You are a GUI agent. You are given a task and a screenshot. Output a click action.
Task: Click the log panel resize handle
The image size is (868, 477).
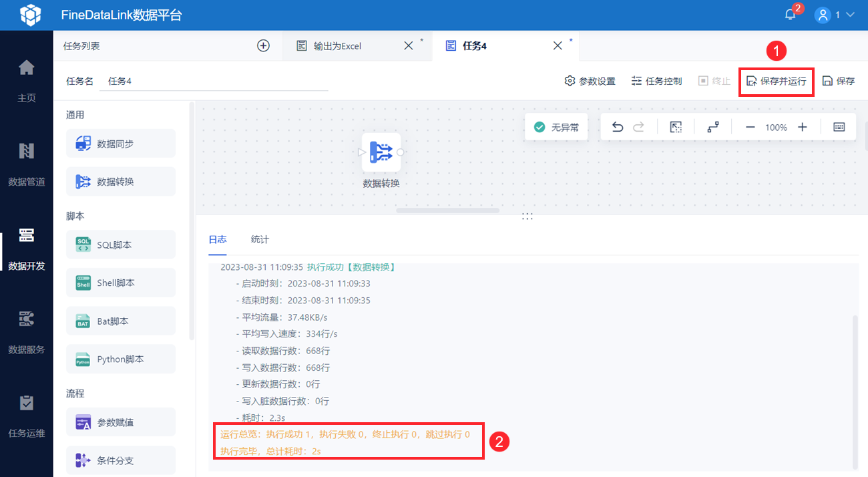[527, 216]
